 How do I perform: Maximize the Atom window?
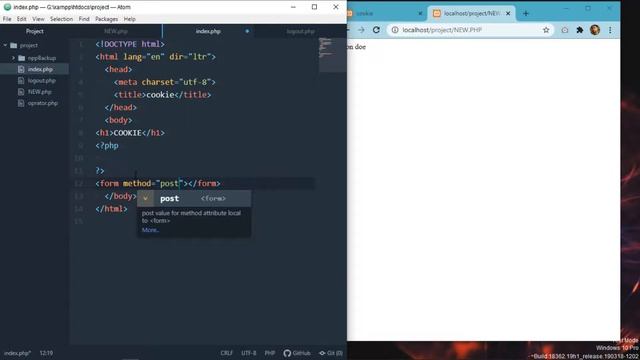pyautogui.click(x=314, y=7)
